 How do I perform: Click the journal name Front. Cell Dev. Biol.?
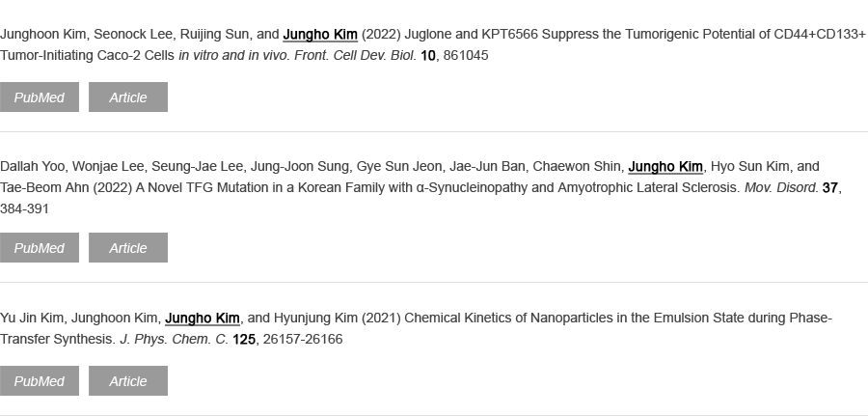(x=355, y=55)
